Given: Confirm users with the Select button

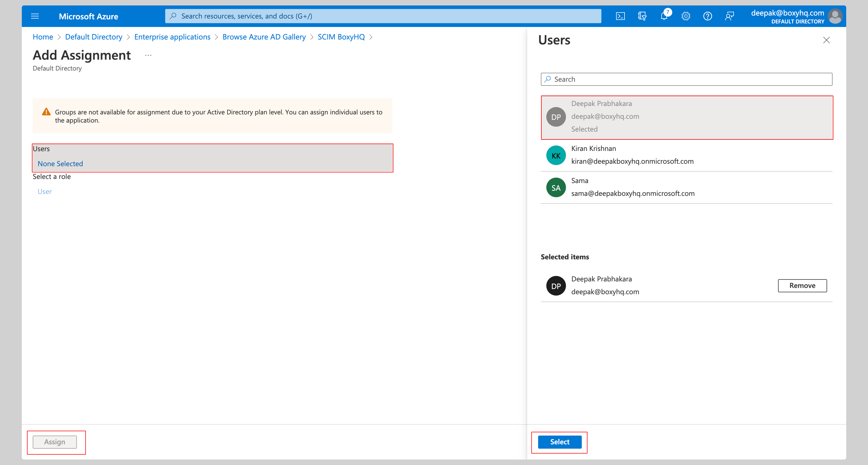Looking at the screenshot, I should pyautogui.click(x=559, y=442).
